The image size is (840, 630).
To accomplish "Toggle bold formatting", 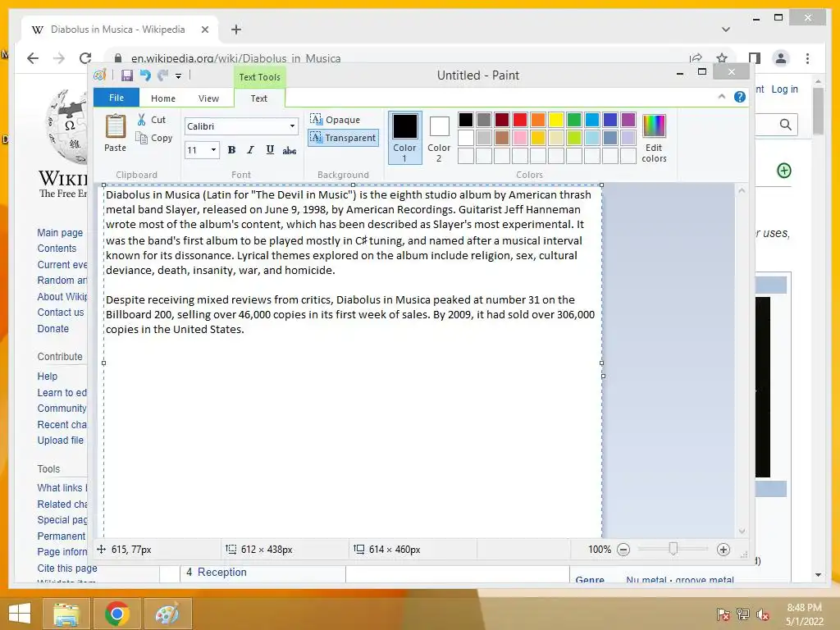I will coord(231,150).
